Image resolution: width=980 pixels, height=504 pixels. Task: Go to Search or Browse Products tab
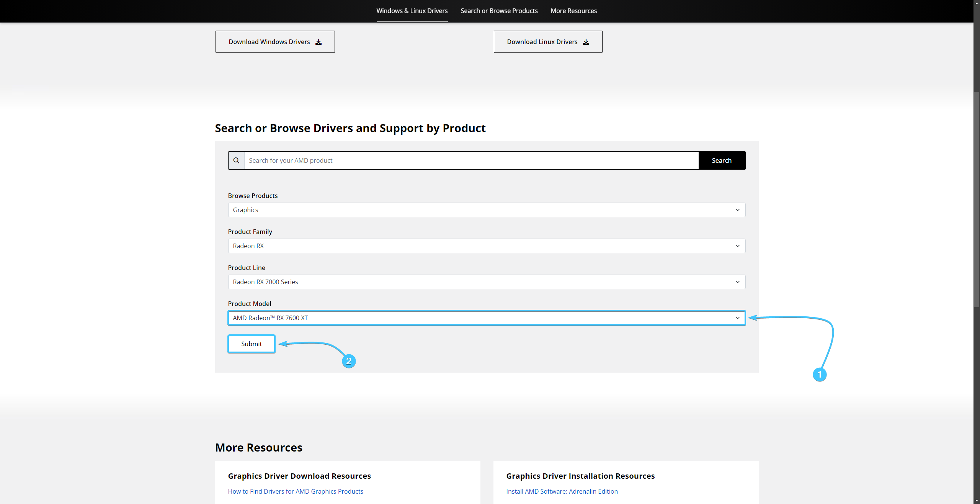tap(499, 11)
